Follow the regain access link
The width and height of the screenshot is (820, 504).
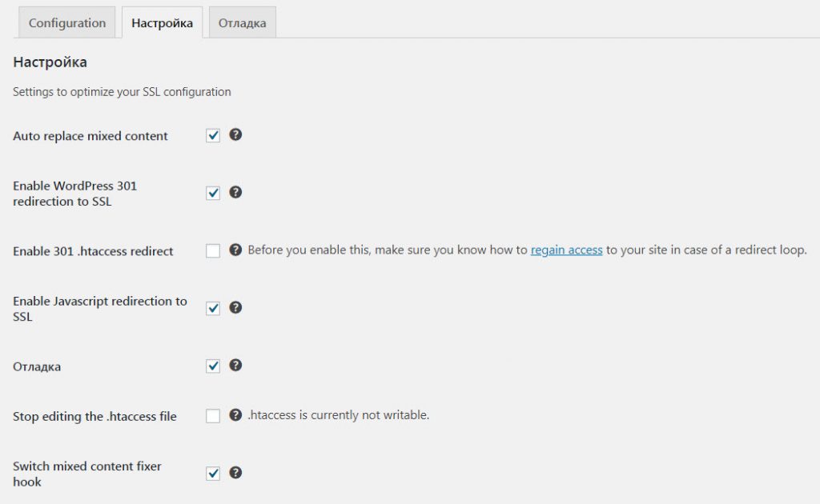pos(566,250)
